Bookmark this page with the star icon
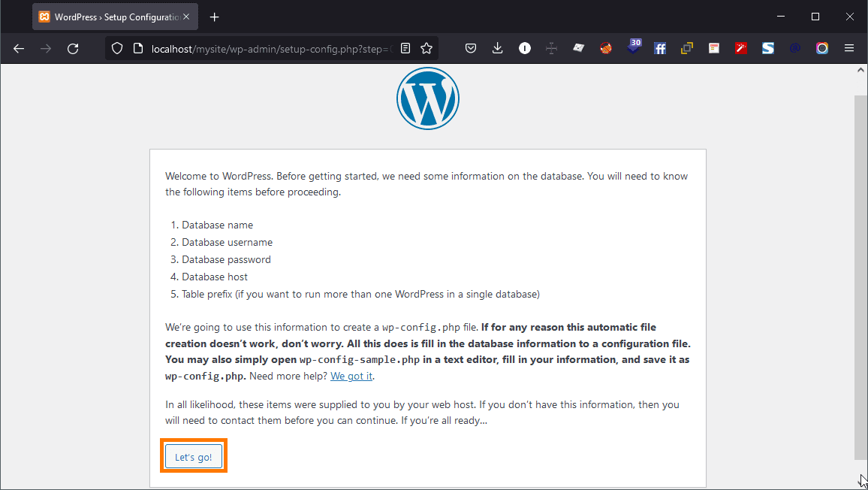The image size is (868, 490). pos(426,49)
